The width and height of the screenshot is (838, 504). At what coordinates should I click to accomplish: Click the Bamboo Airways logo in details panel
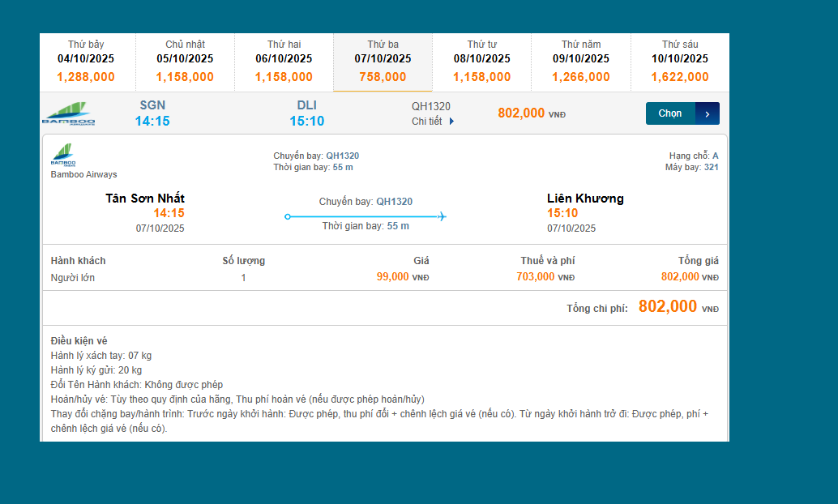(x=63, y=155)
